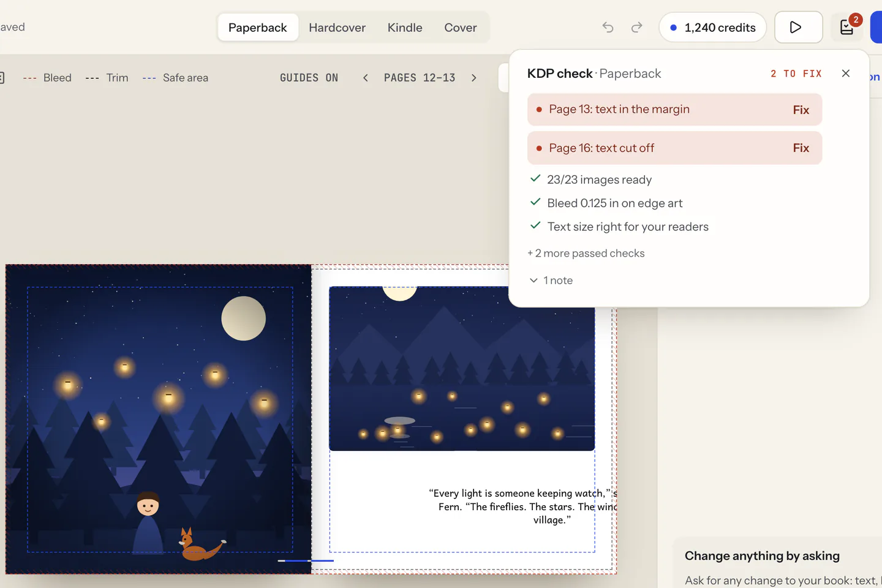Show the 2 more passed checks
The image size is (882, 588).
pyautogui.click(x=586, y=254)
